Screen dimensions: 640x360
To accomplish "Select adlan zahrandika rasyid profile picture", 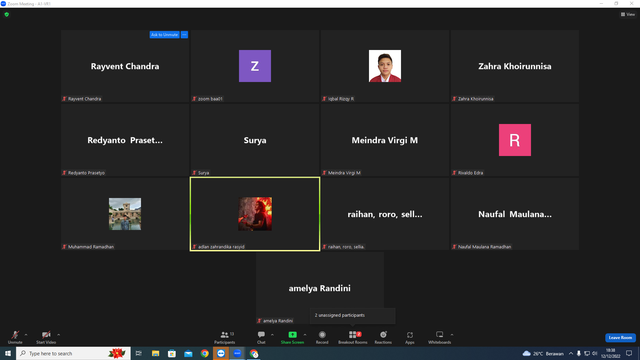I will (x=255, y=214).
